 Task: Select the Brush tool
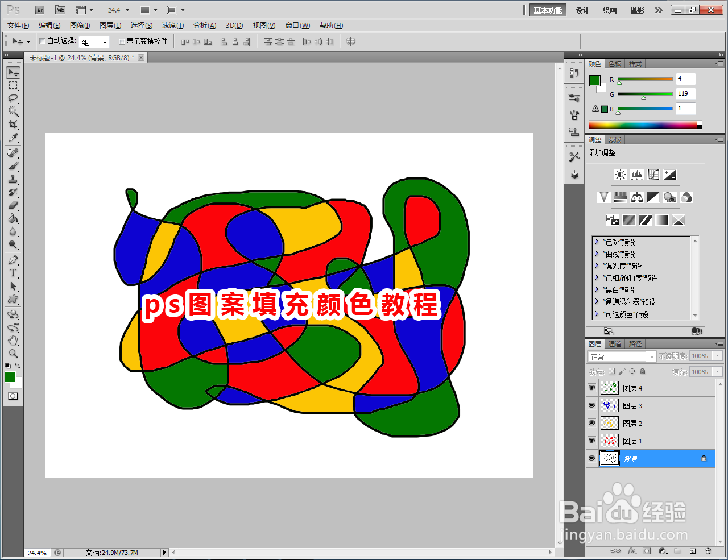[13, 166]
